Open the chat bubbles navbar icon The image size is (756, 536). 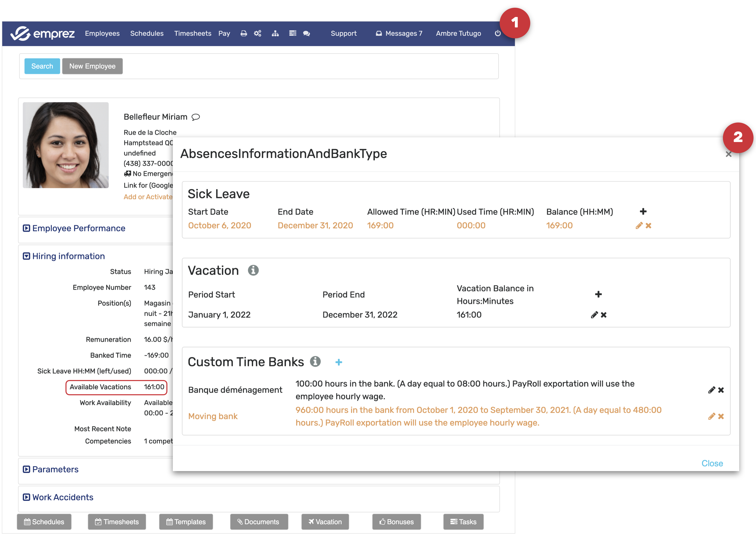click(x=306, y=33)
